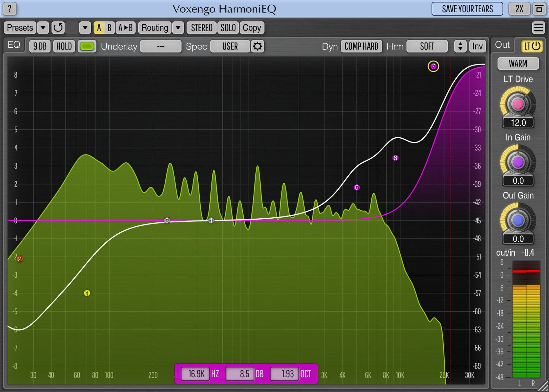Image resolution: width=549 pixels, height=392 pixels.
Task: Enable the HOLD spectrum button
Action: coord(64,46)
